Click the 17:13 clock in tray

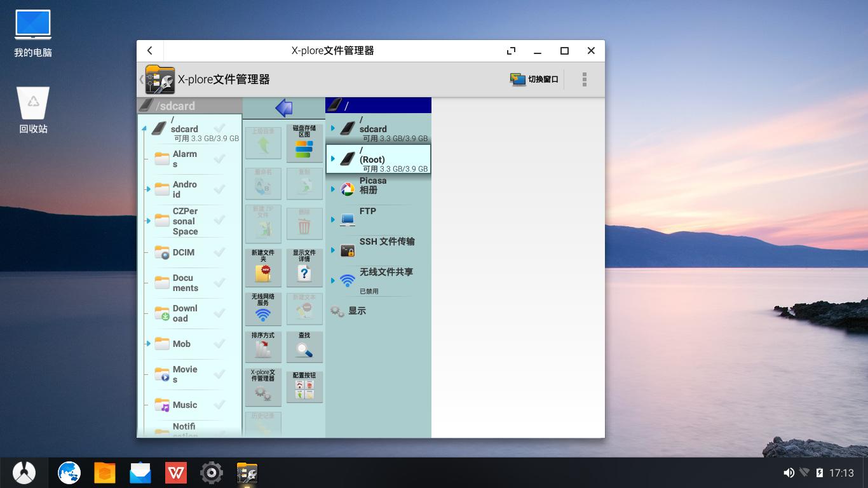(841, 473)
